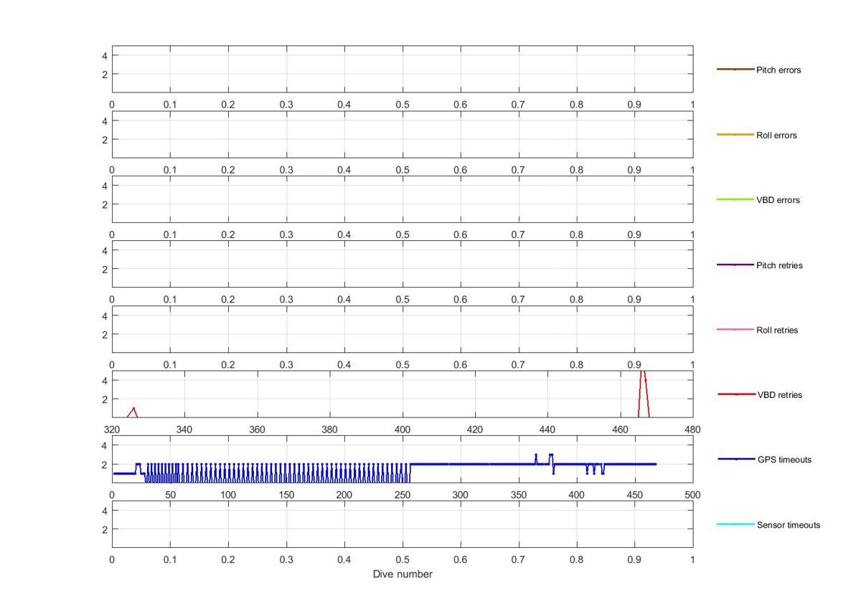Click the "100" tick on GPS timeouts axis

coord(228,495)
